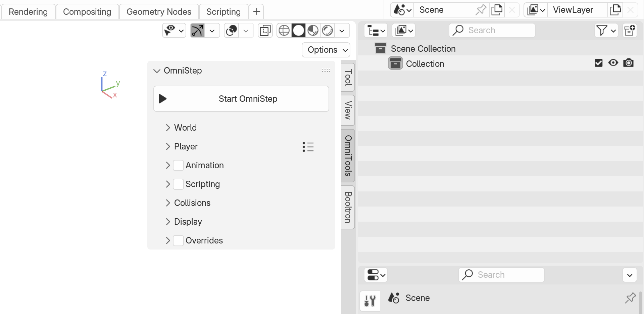Image resolution: width=644 pixels, height=314 pixels.
Task: Add a new view layer
Action: pos(615,10)
